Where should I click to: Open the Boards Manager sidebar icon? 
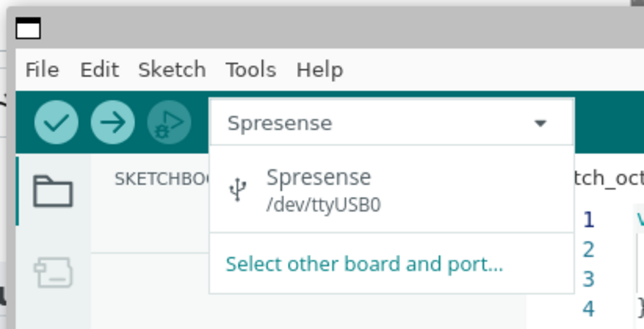tap(54, 273)
